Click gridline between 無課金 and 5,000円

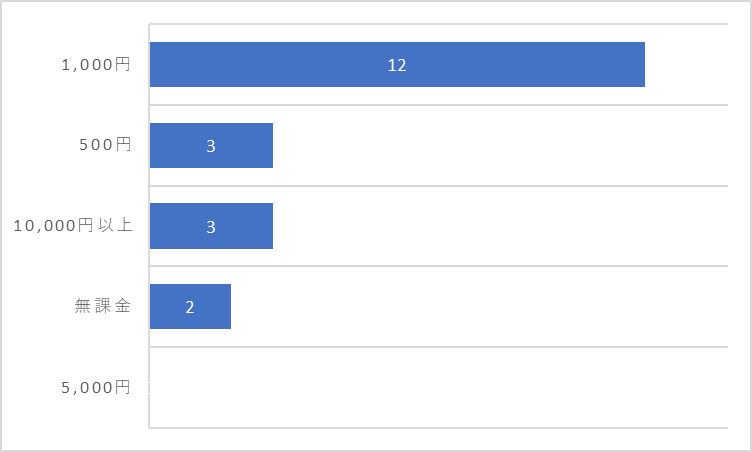(x=439, y=346)
